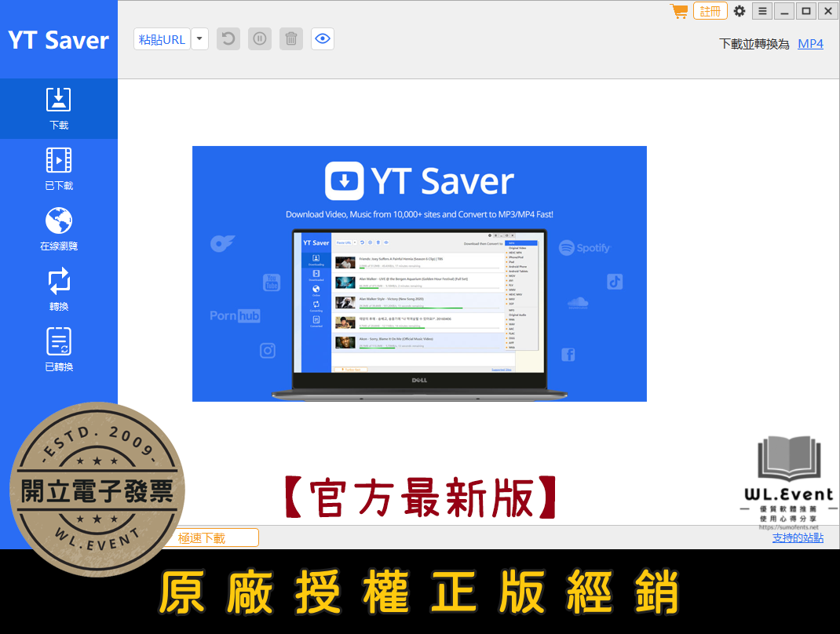
Task: Open the hamburger menu icon
Action: [762, 11]
